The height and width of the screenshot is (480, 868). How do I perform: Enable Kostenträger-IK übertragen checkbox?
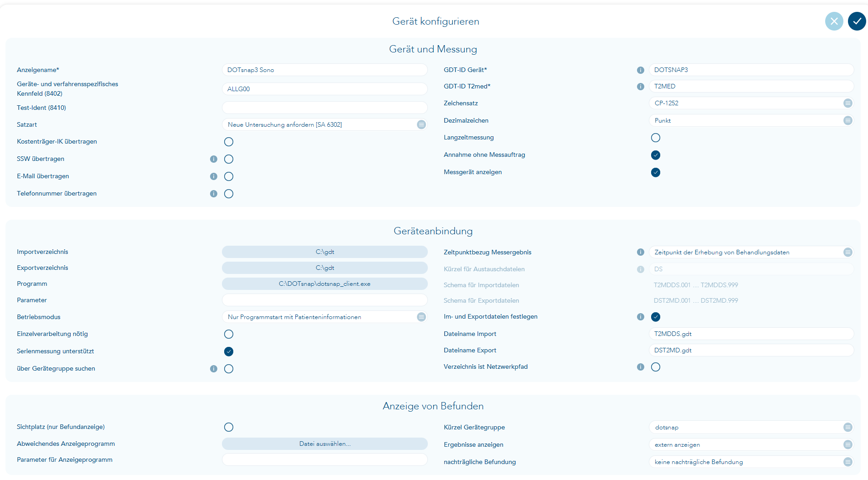tap(229, 142)
